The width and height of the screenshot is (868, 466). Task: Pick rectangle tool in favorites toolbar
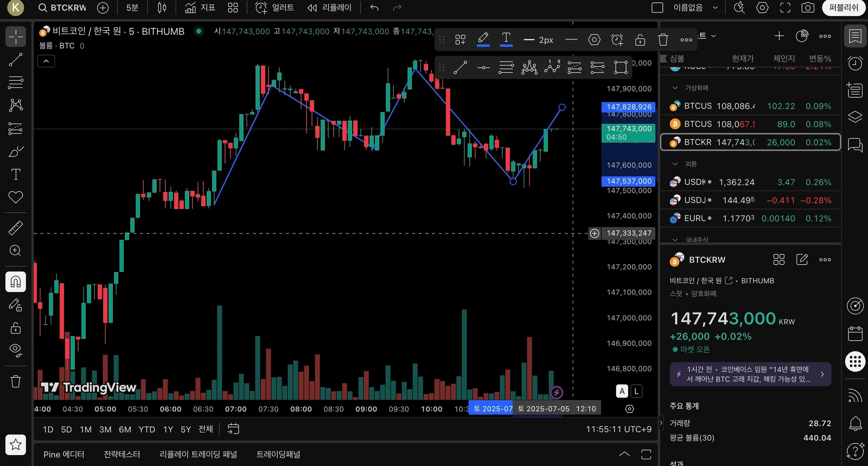click(621, 67)
